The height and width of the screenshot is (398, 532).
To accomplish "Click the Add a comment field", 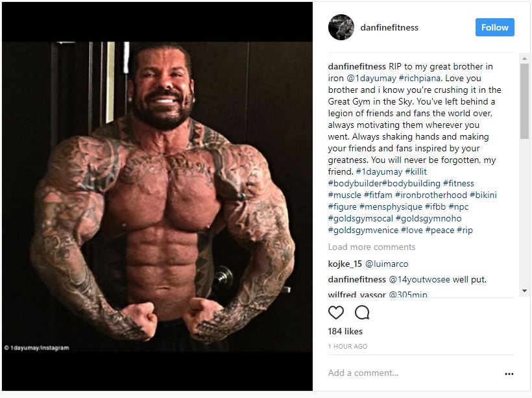I will tap(414, 373).
